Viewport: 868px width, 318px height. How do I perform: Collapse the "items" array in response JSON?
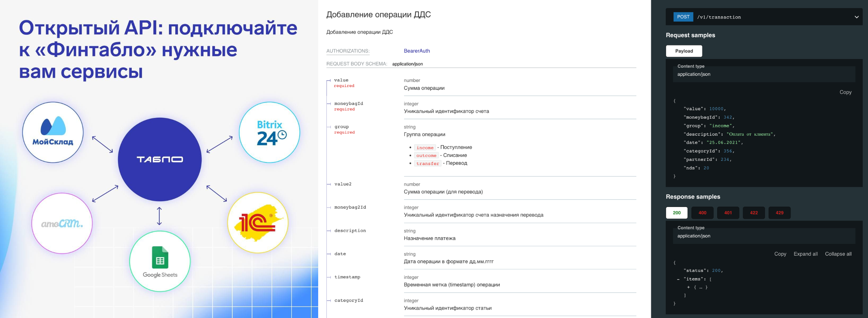678,279
